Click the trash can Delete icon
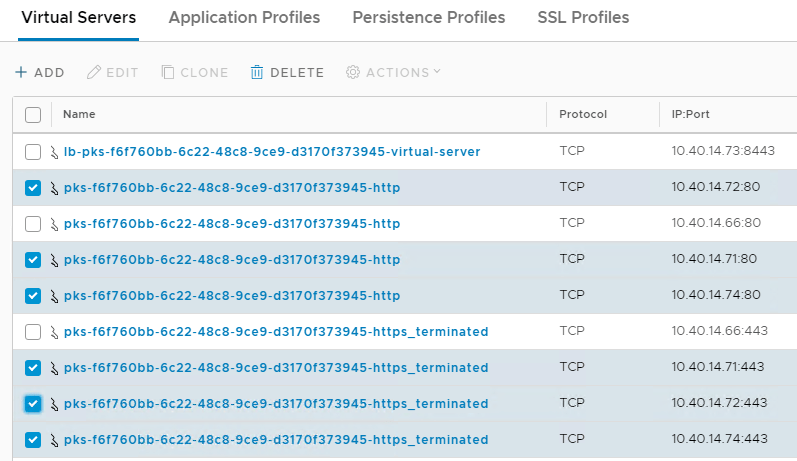The width and height of the screenshot is (797, 461). coord(257,73)
